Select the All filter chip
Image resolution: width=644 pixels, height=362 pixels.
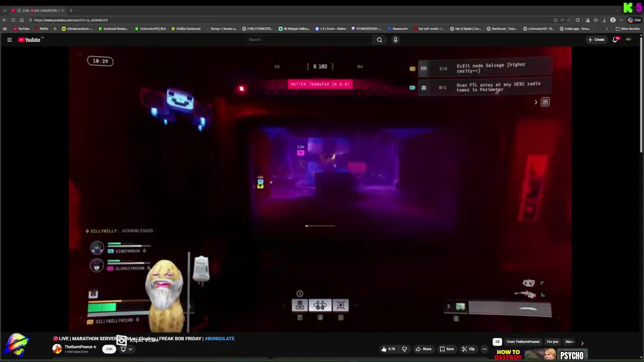pyautogui.click(x=497, y=342)
